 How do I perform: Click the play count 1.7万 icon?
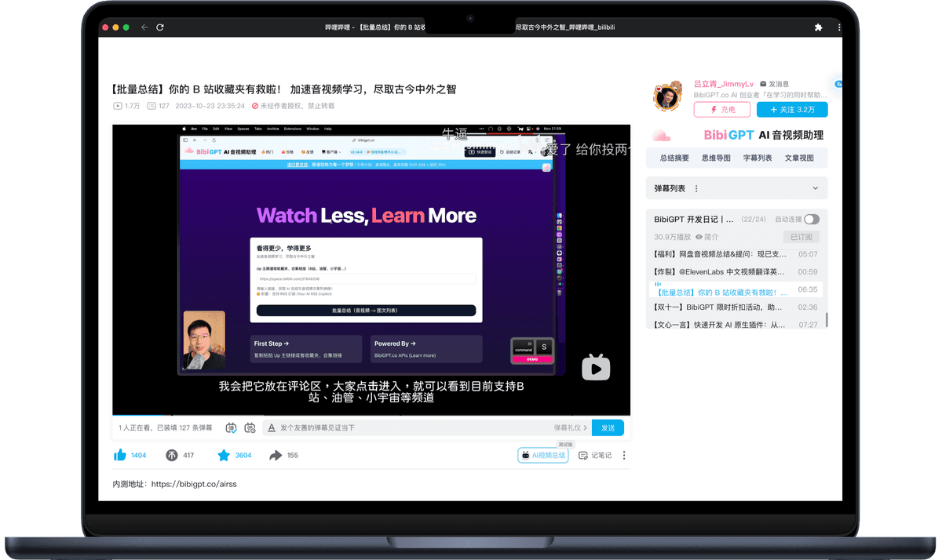click(118, 106)
